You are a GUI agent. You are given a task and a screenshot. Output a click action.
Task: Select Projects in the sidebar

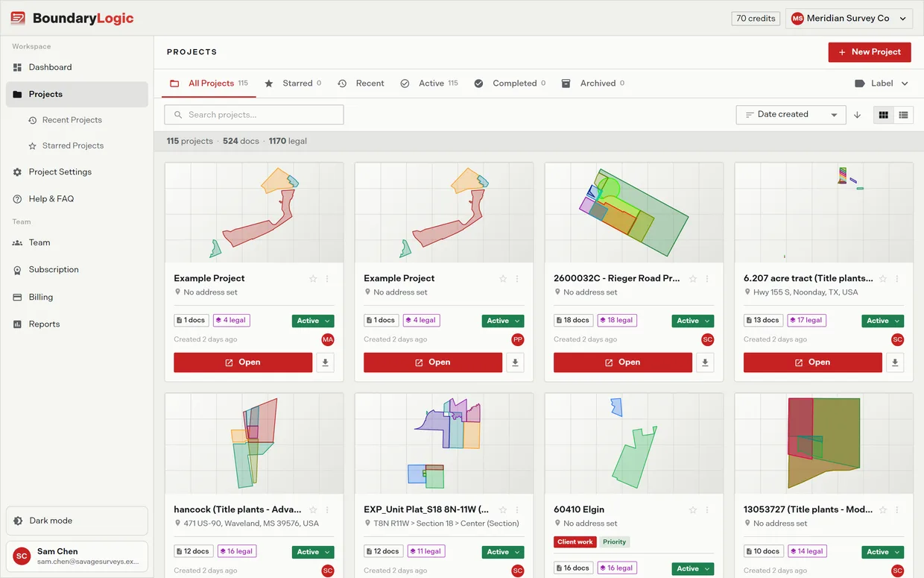(77, 95)
